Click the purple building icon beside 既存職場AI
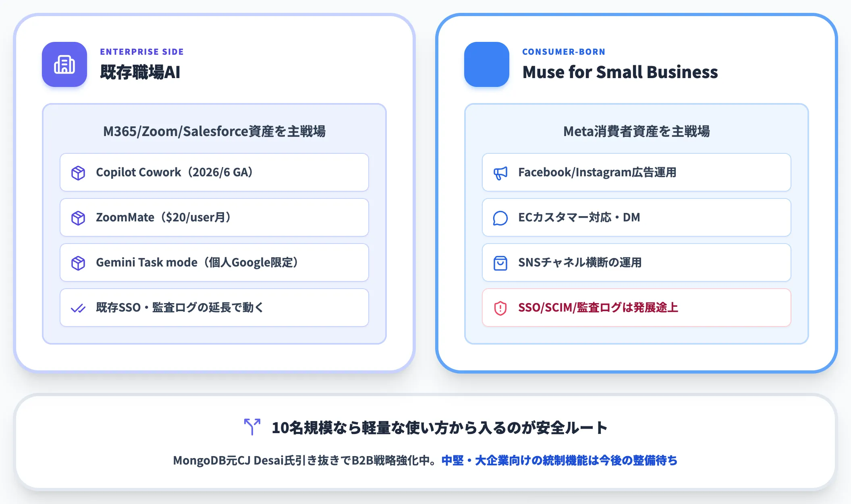This screenshot has width=851, height=504. pos(64,64)
